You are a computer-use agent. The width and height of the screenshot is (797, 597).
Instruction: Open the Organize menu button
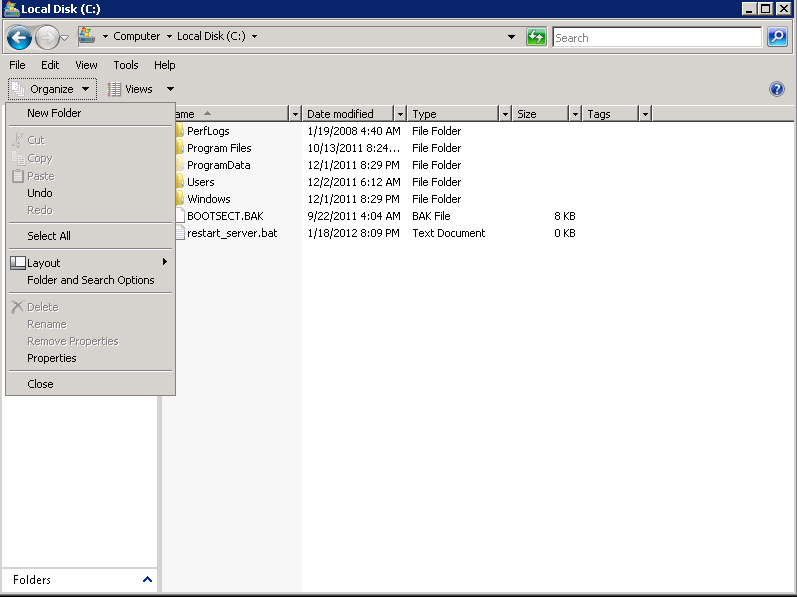click(52, 89)
